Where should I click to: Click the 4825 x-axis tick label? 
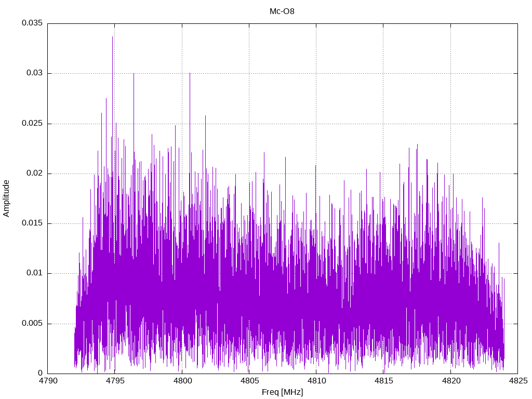[x=518, y=381]
